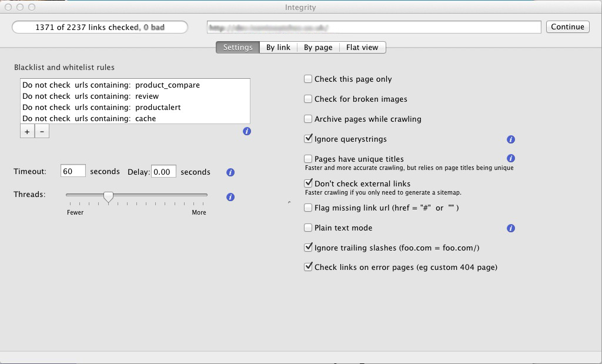
Task: Click info icon next to Delay field
Action: (230, 172)
